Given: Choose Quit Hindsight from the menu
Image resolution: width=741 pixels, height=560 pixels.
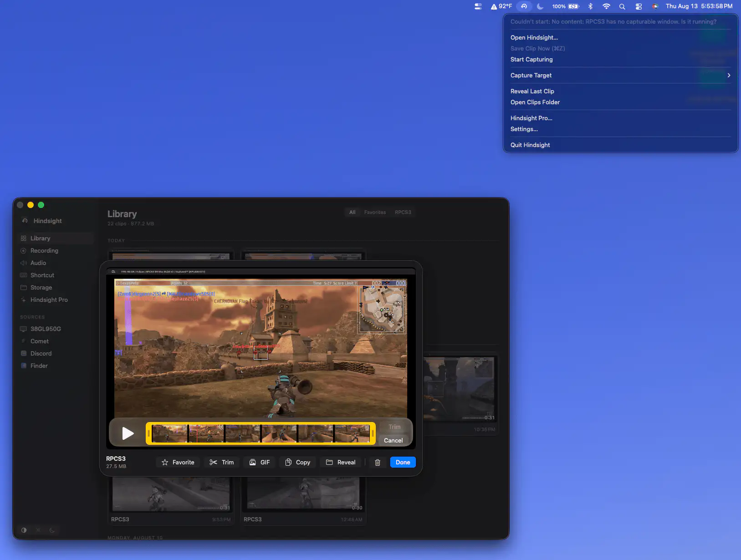Looking at the screenshot, I should [620, 145].
